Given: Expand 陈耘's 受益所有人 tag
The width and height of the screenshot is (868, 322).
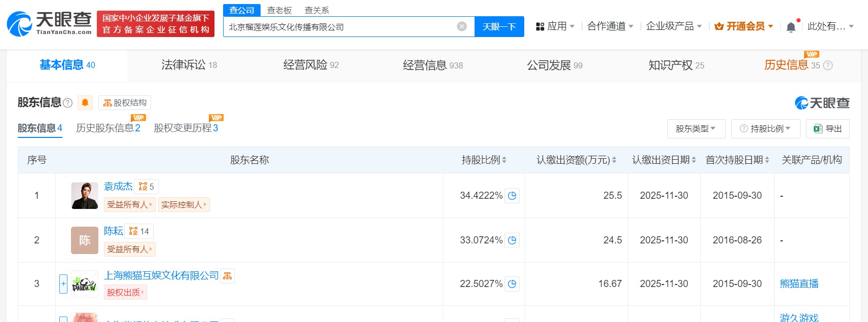Looking at the screenshot, I should click(130, 249).
